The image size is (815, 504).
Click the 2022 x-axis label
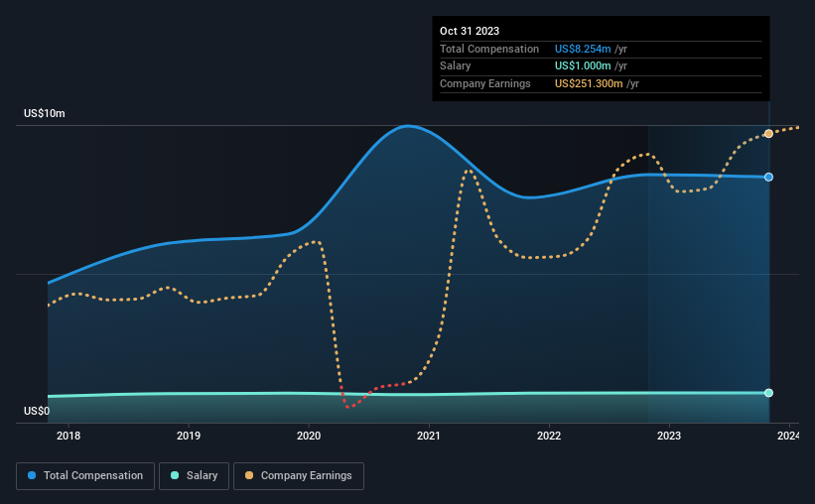(x=549, y=436)
